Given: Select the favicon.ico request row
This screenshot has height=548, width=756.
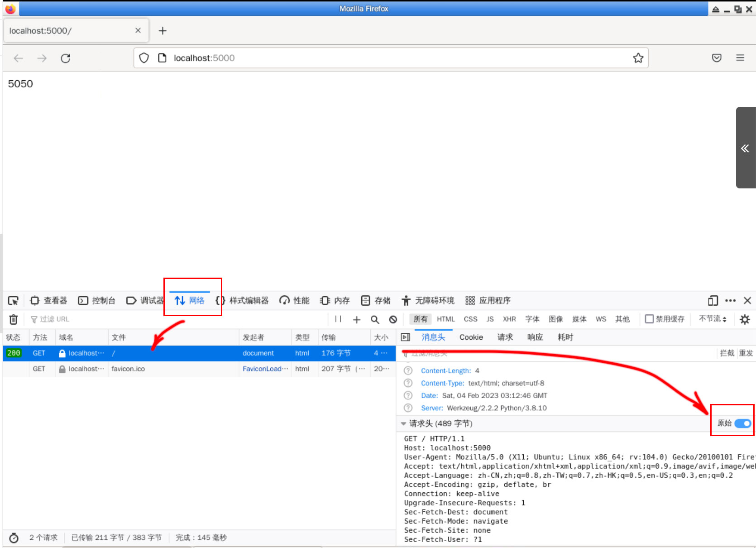Looking at the screenshot, I should pyautogui.click(x=199, y=369).
